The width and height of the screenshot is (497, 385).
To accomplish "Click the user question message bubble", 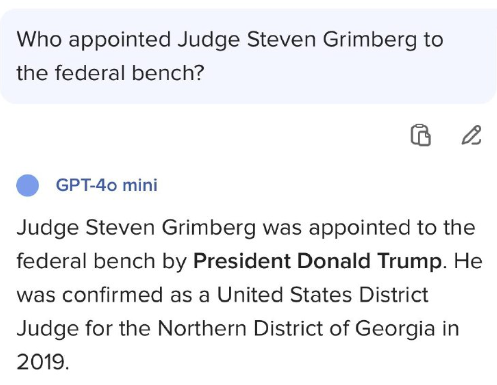I will point(248,57).
